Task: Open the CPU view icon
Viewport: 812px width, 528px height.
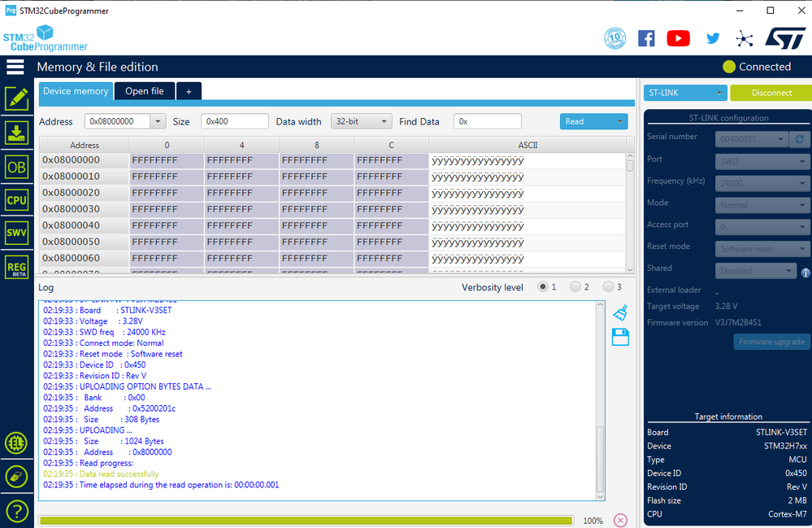Action: pyautogui.click(x=16, y=200)
